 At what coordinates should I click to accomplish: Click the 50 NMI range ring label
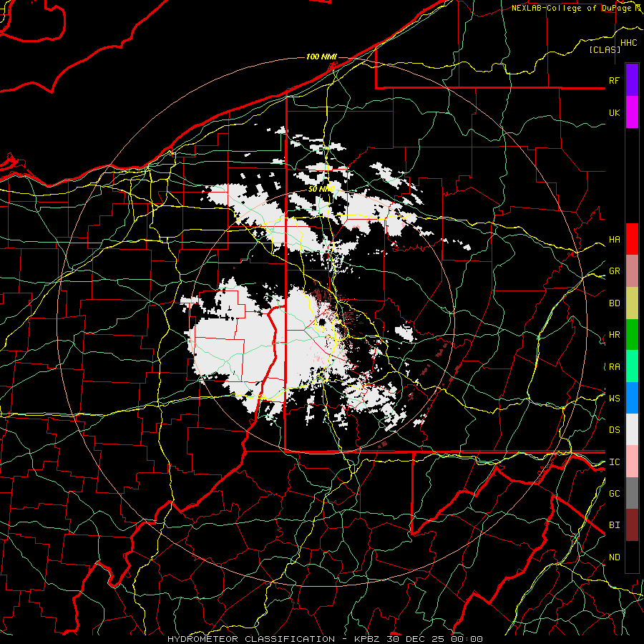[321, 190]
